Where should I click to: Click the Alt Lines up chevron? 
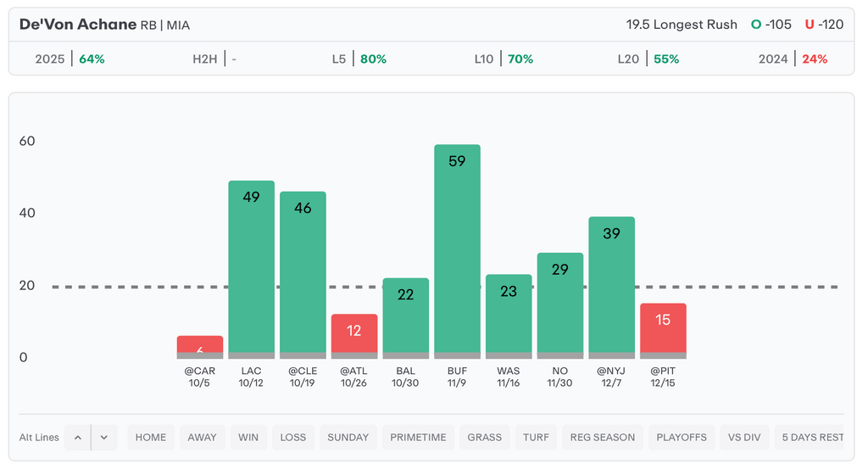click(77, 438)
